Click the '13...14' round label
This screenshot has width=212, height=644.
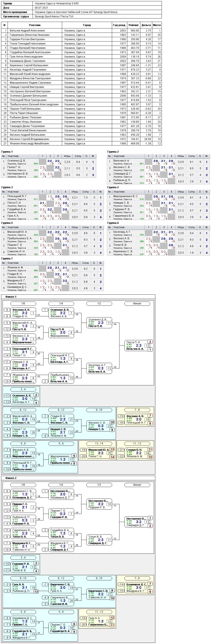point(99,444)
